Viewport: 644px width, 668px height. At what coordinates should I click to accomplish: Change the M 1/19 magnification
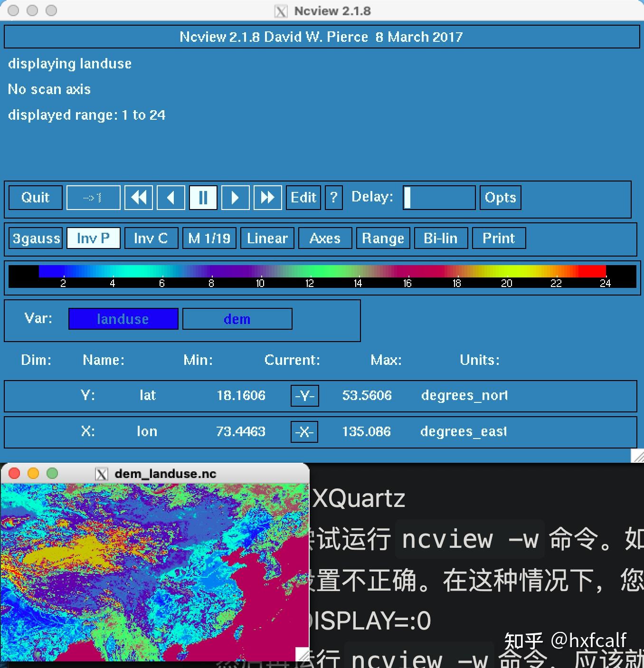pos(209,238)
